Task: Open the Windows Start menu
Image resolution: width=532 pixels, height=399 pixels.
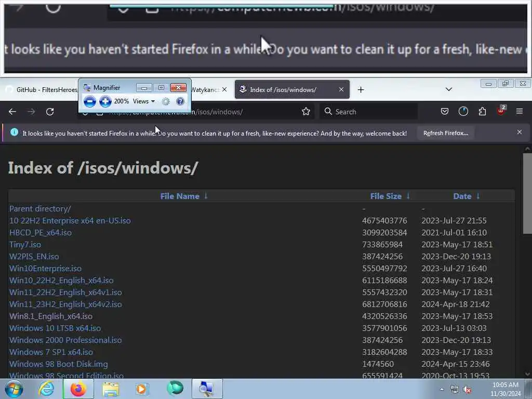Action: (14, 389)
